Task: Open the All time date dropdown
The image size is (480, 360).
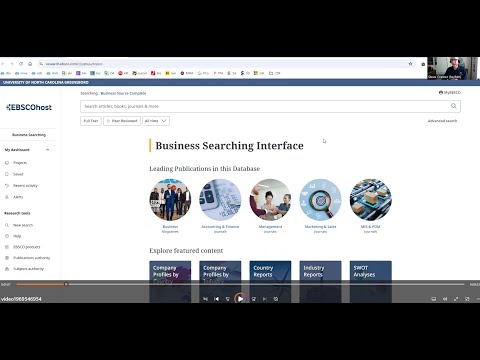Action: click(156, 121)
